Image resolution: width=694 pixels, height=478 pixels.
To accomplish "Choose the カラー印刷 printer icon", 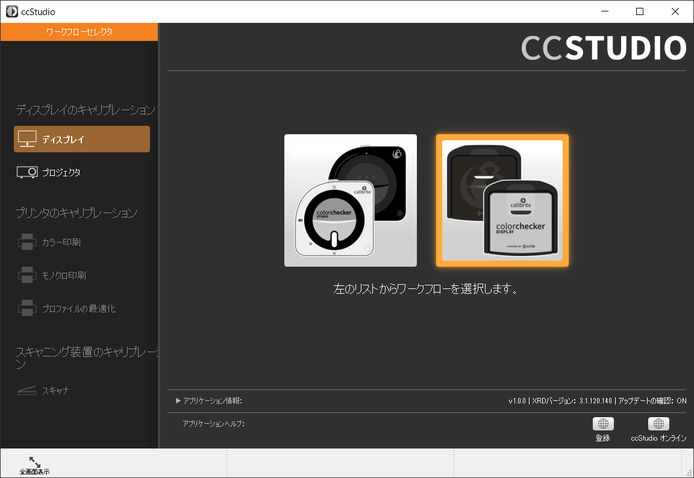I will [x=27, y=242].
